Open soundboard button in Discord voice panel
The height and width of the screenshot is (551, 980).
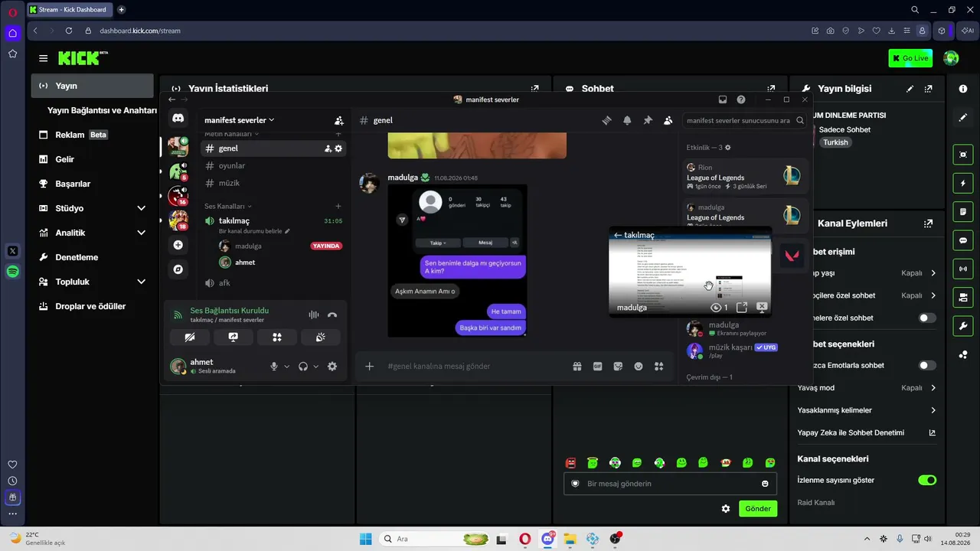[321, 337]
